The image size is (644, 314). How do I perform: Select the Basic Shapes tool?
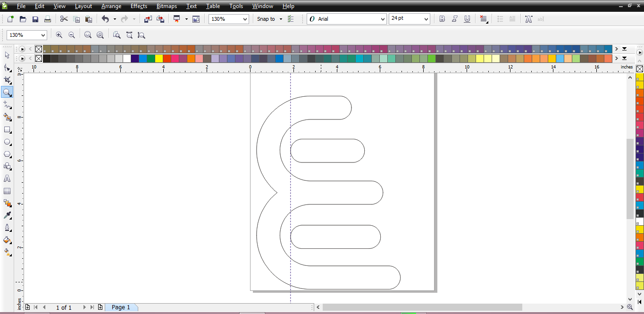7,166
